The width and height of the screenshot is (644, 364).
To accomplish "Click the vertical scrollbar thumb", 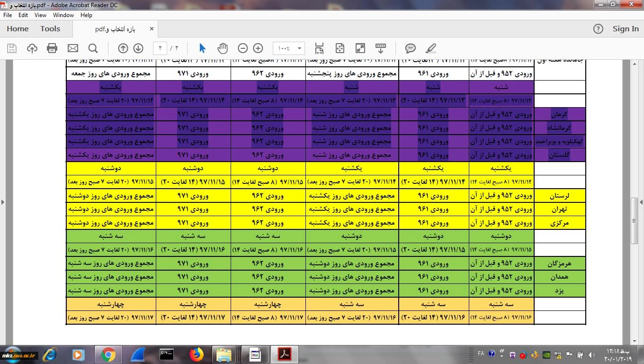I will pos(634,221).
